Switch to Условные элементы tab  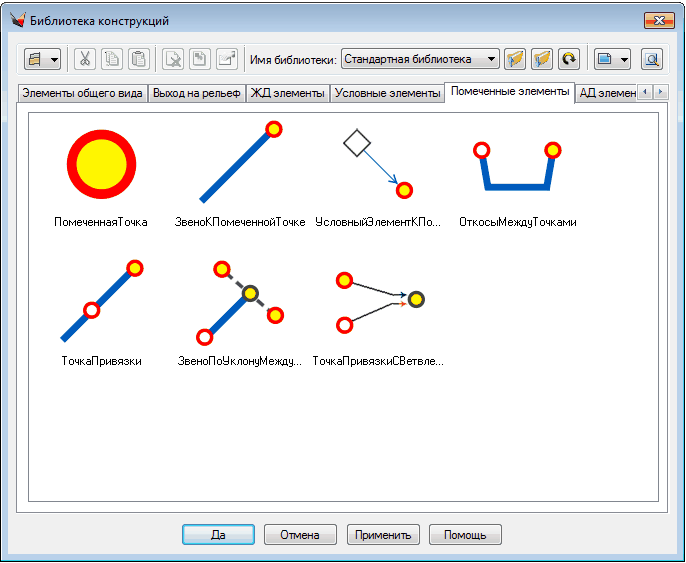387,93
